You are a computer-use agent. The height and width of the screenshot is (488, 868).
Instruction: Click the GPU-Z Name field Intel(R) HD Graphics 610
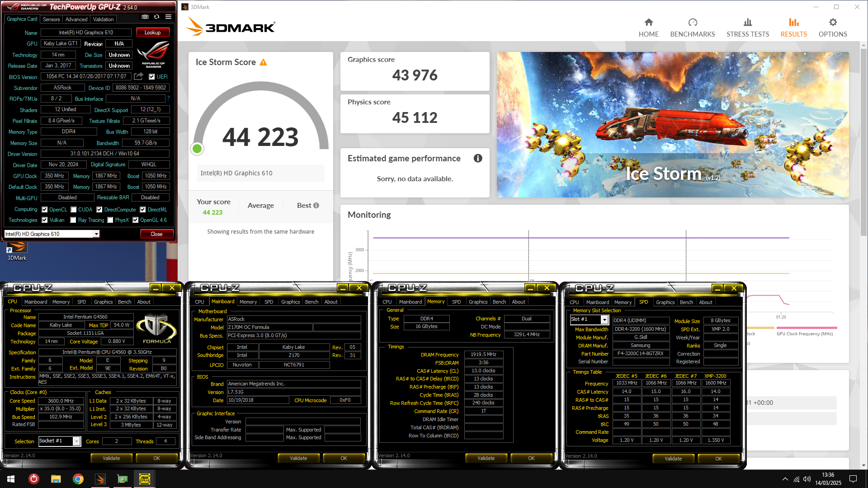tap(86, 33)
